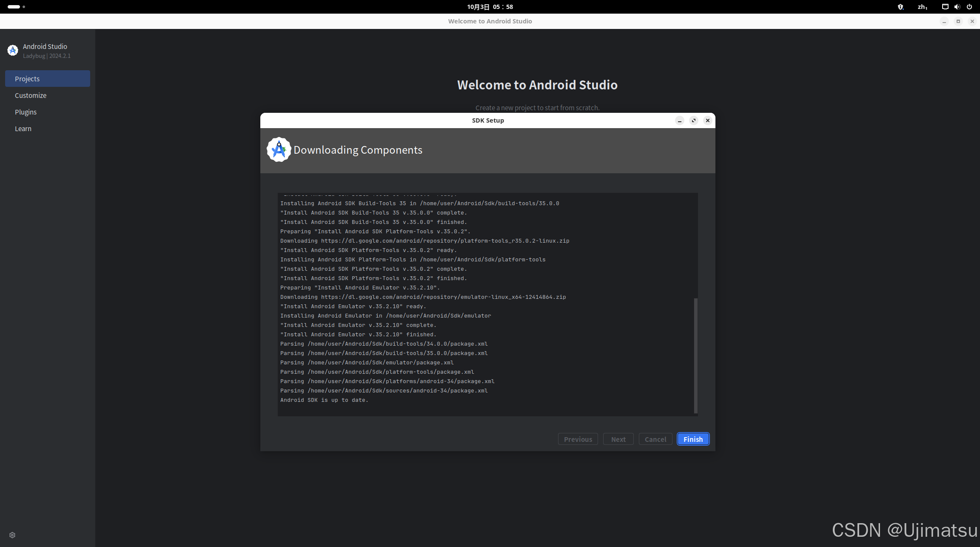
Task: Click the Cancel button
Action: [x=655, y=439]
